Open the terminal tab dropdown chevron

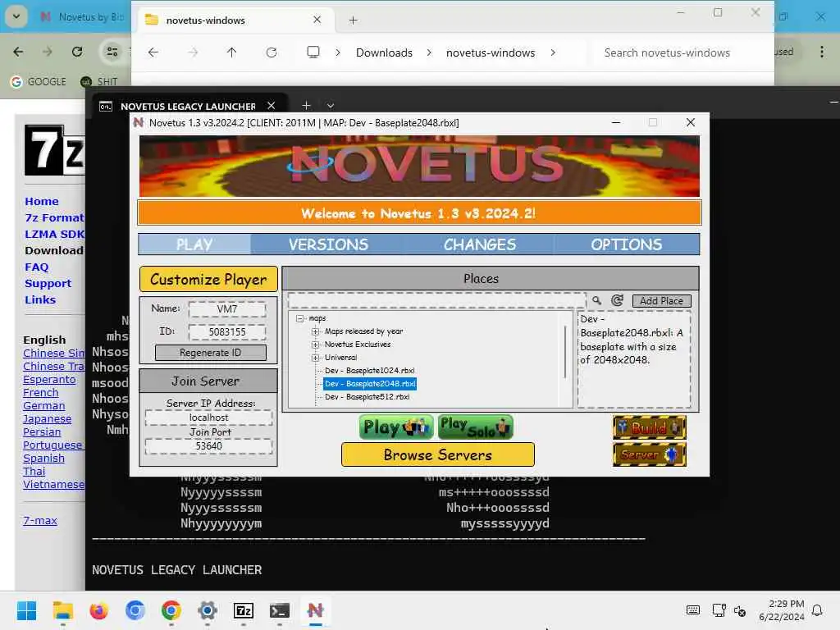click(x=331, y=106)
